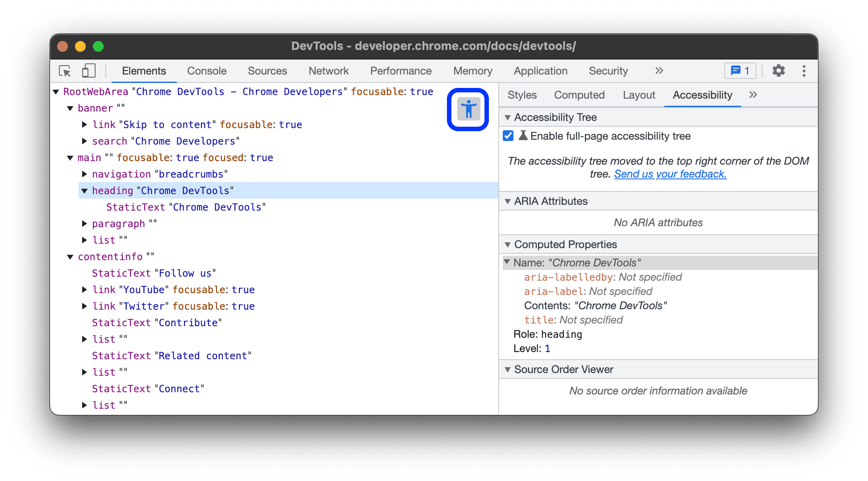Expand the navigation breadcrumbs node

(x=84, y=174)
